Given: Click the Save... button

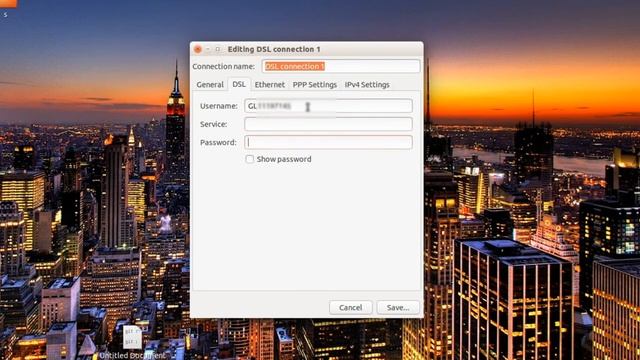Looking at the screenshot, I should pos(398,307).
